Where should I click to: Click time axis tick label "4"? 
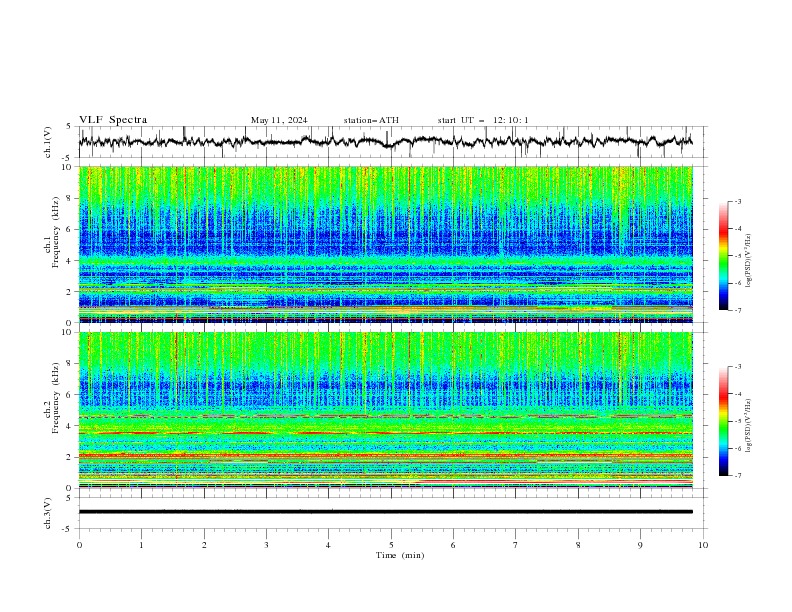pos(328,545)
